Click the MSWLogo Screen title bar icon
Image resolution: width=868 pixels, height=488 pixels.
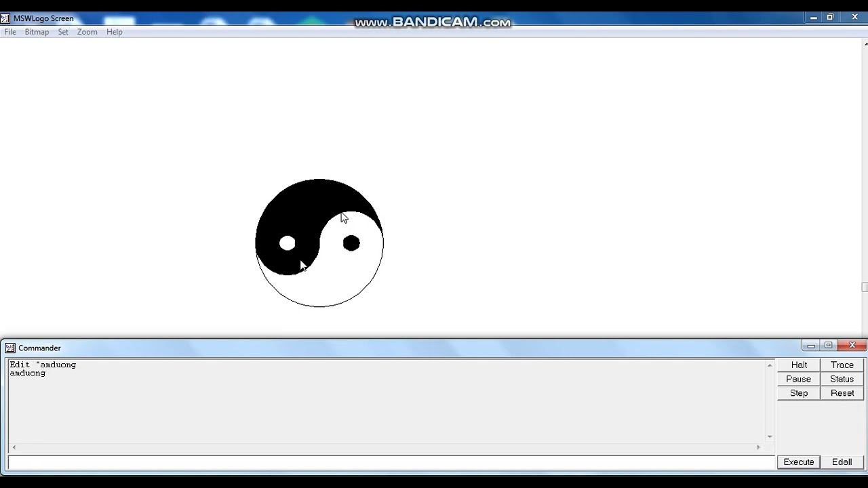(x=5, y=18)
